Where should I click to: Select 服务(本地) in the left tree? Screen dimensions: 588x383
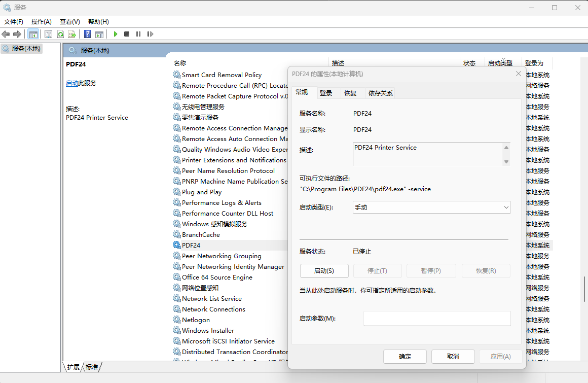click(22, 49)
